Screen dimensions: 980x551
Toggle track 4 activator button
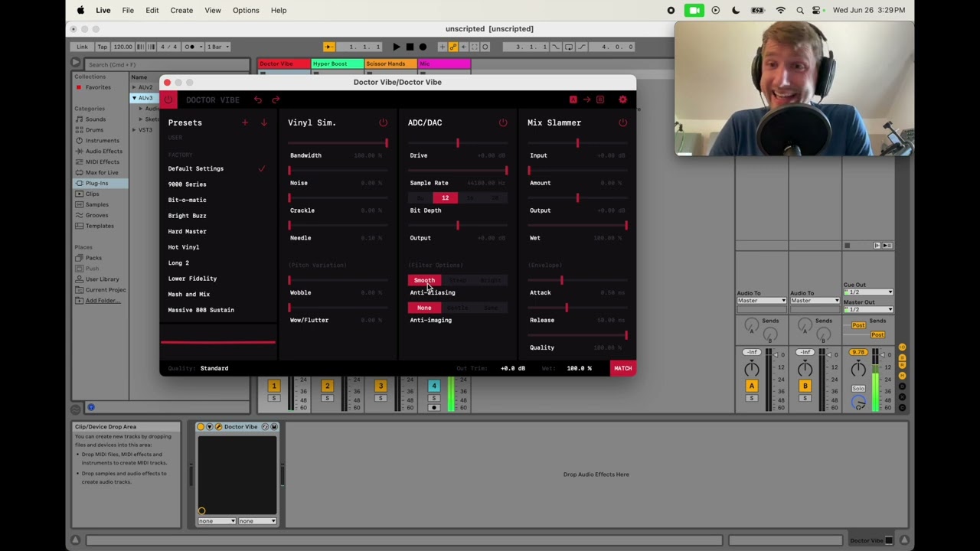click(x=433, y=386)
